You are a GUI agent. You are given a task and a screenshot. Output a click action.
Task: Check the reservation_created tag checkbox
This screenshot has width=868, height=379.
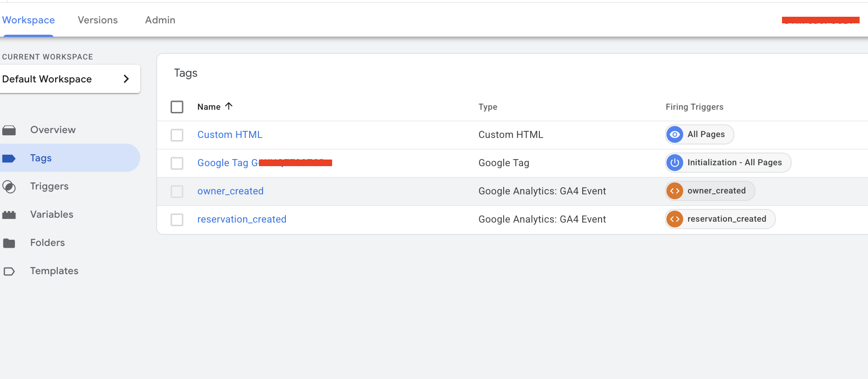click(x=177, y=220)
